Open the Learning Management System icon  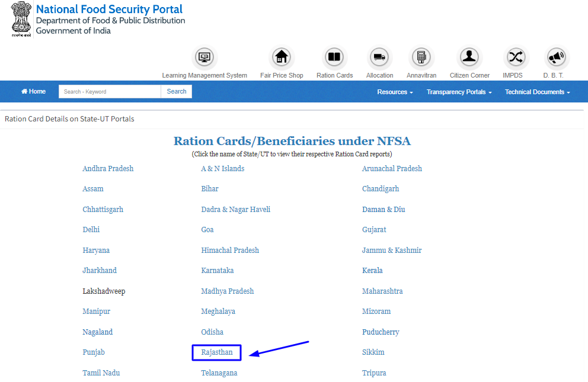point(204,57)
